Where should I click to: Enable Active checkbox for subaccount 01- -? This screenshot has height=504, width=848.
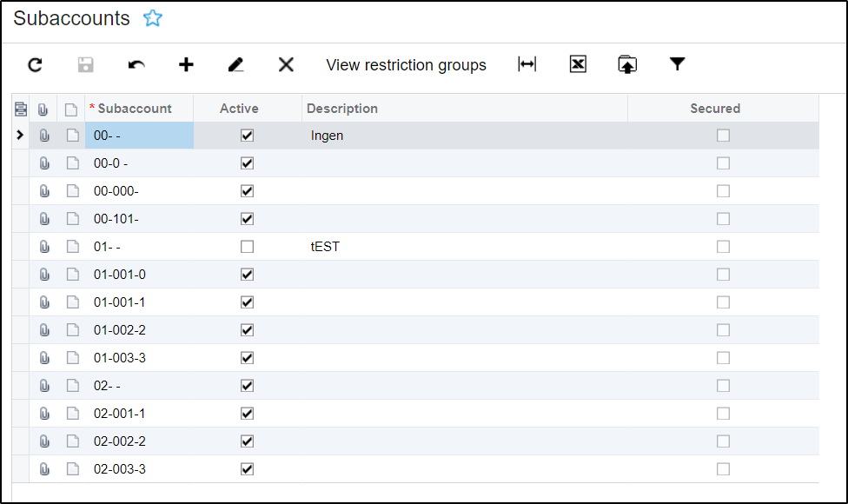click(x=248, y=247)
